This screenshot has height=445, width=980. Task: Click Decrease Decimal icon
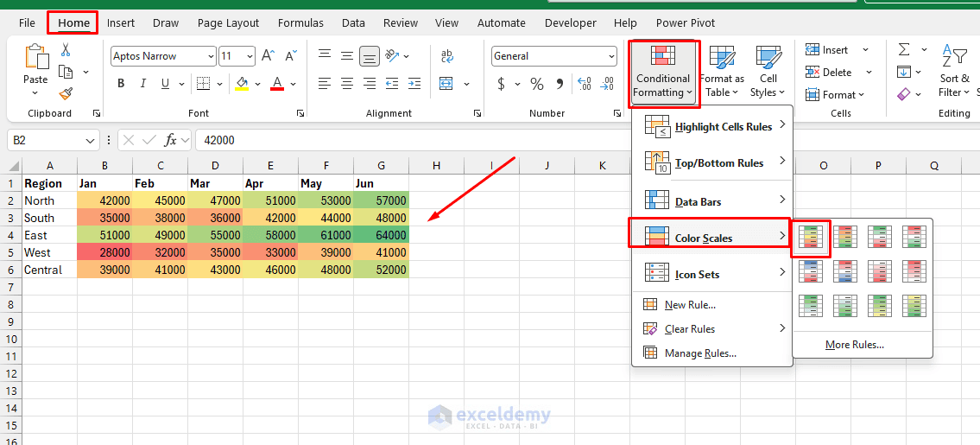[x=607, y=84]
